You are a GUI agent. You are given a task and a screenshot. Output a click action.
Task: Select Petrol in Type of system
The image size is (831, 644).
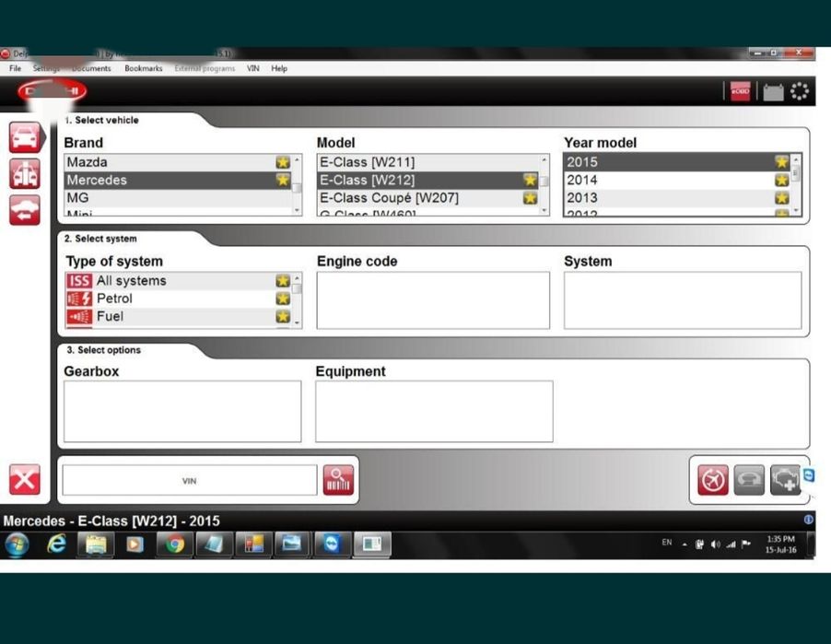point(178,299)
